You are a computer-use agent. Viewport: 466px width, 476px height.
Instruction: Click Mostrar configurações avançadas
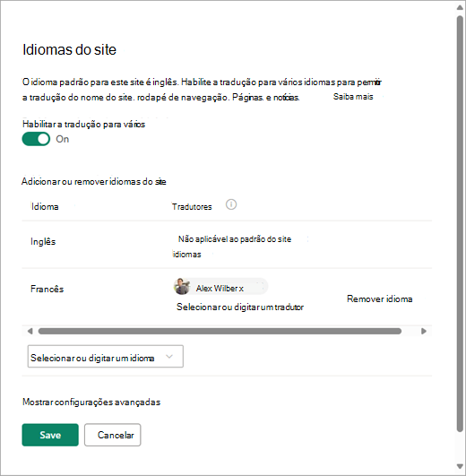click(91, 402)
